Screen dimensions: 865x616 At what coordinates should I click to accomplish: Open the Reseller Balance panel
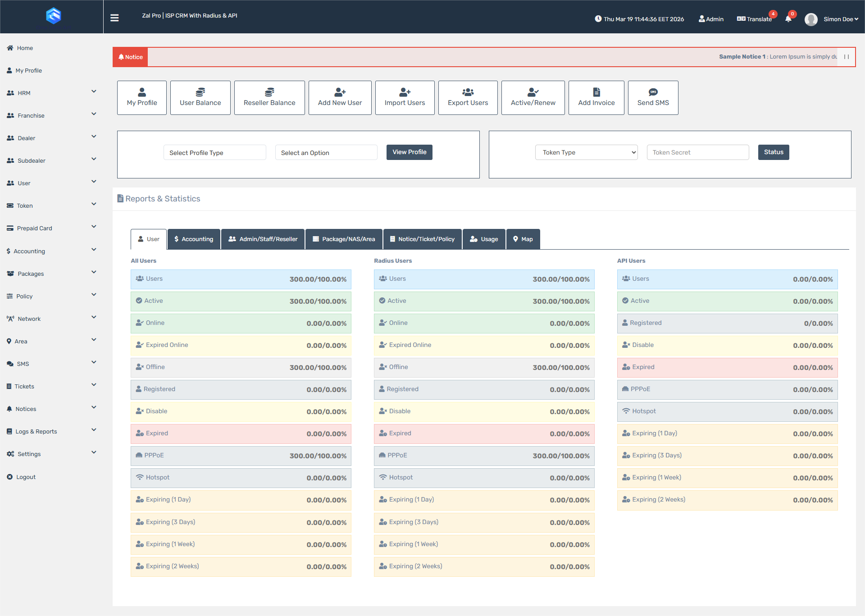tap(269, 97)
